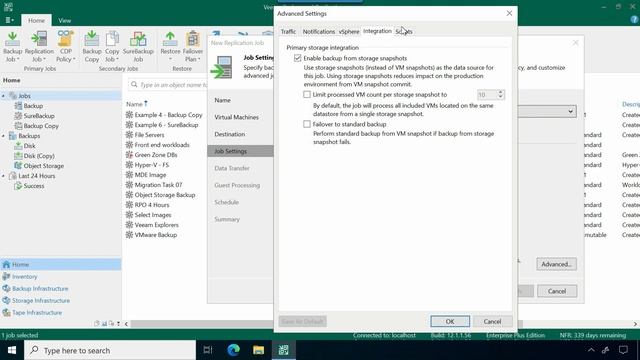Collapse the Last 24 Hours node
The height and width of the screenshot is (360, 640).
(x=4, y=176)
